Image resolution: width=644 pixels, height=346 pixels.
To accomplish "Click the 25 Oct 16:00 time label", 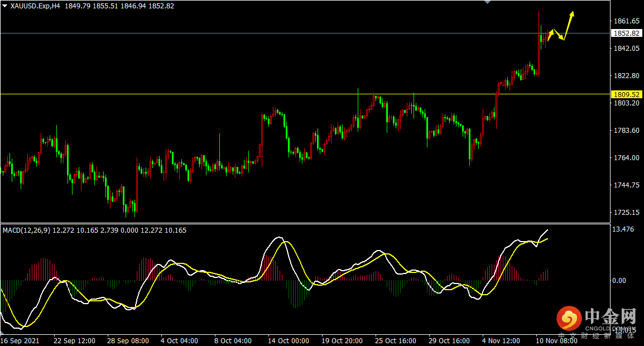I will pos(396,340).
